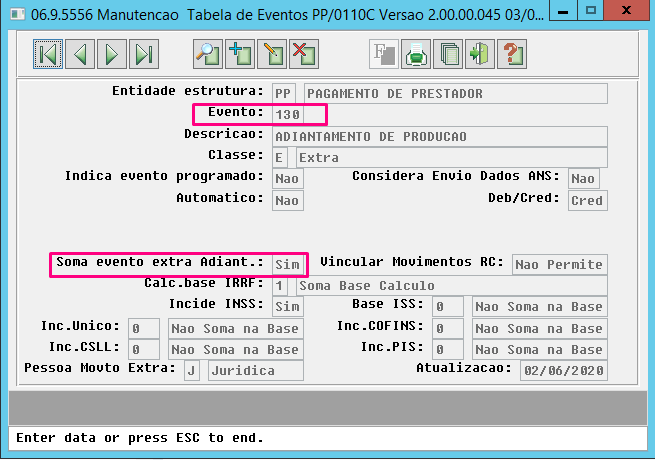This screenshot has width=655, height=460.
Task: Click the Inc.Unico Nao Soma na Base field
Action: coord(236,328)
